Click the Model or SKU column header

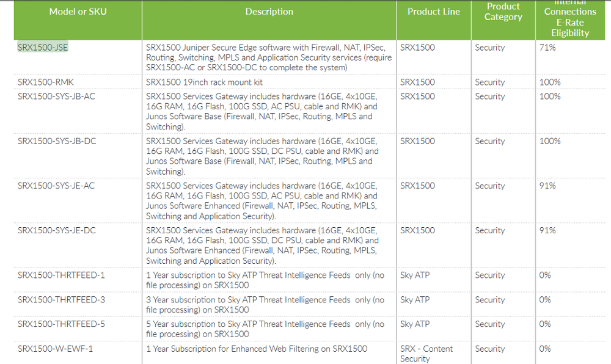coord(78,12)
